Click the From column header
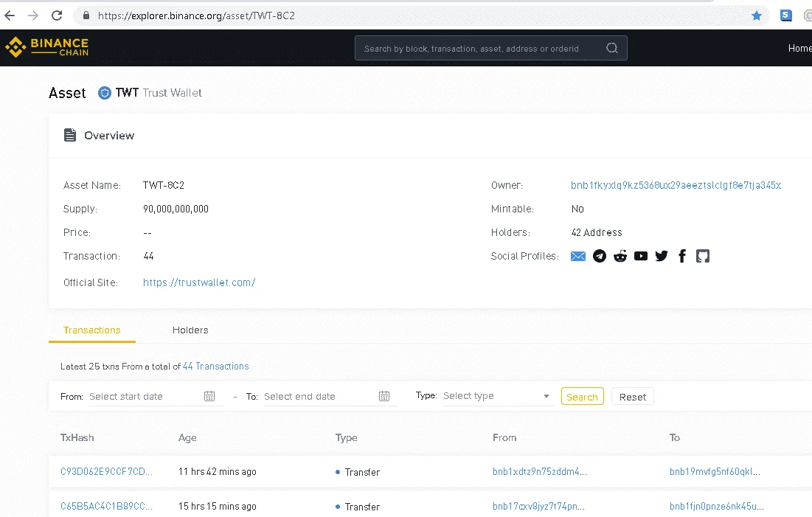This screenshot has width=812, height=517. click(x=504, y=438)
